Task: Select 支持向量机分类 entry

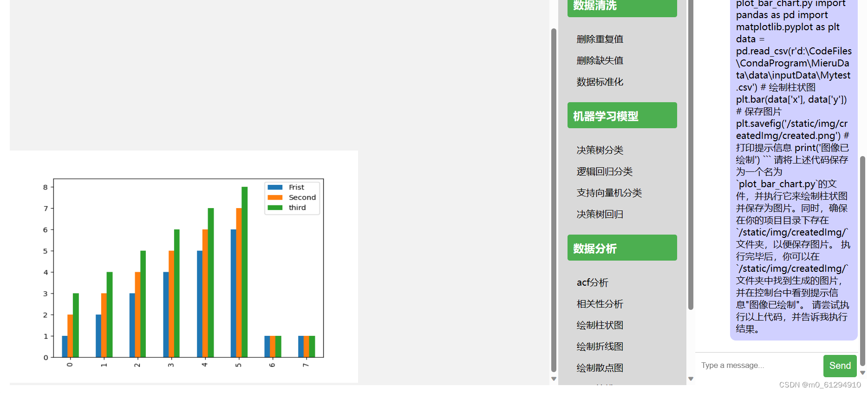Action: point(609,193)
